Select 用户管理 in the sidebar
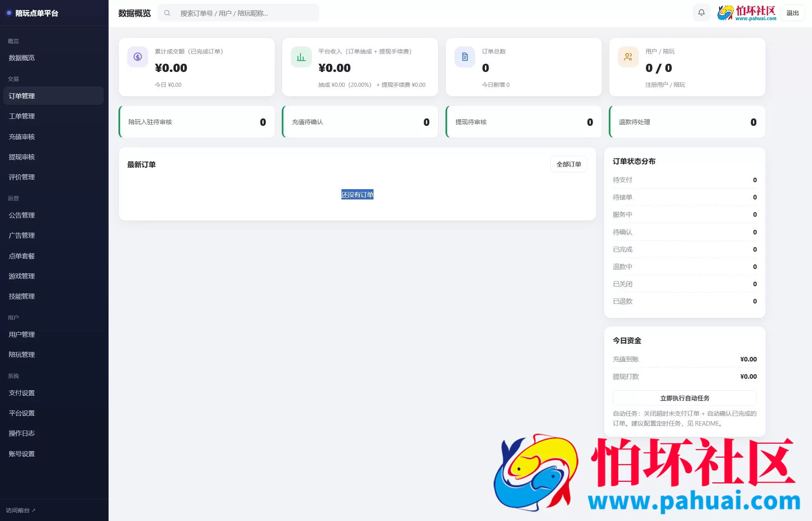Screen dimensions: 812x521 (53, 334)
